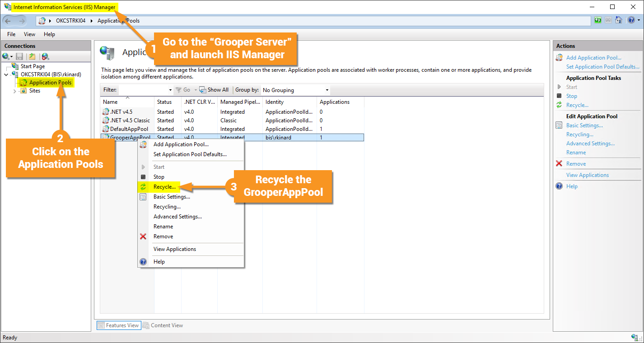Image resolution: width=644 pixels, height=343 pixels.
Task: Open the File menu
Action: click(x=11, y=34)
